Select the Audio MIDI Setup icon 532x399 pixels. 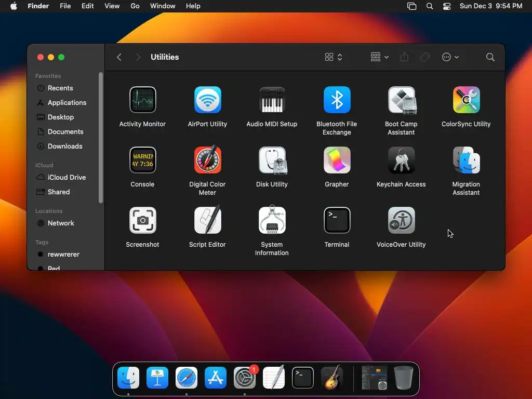(x=272, y=100)
